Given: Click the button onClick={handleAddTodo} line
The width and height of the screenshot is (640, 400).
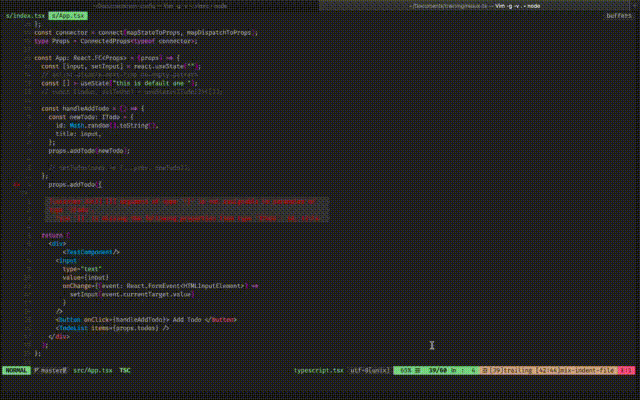Looking at the screenshot, I should click(x=146, y=320).
